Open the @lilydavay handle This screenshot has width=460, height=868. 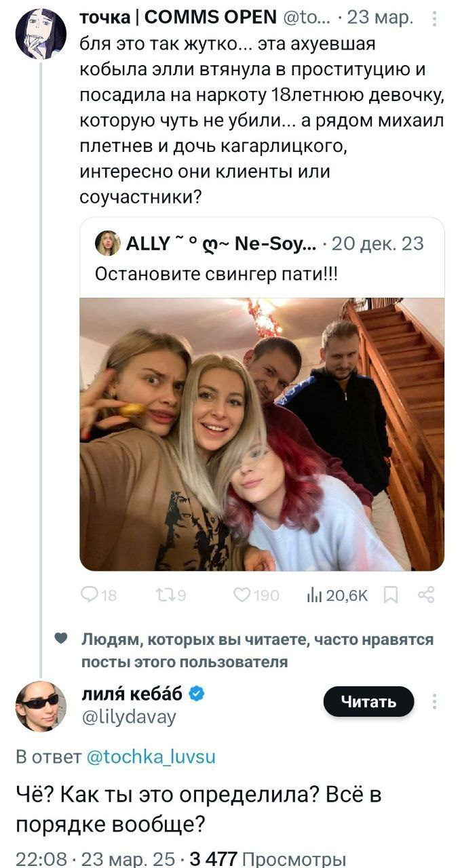tap(129, 717)
